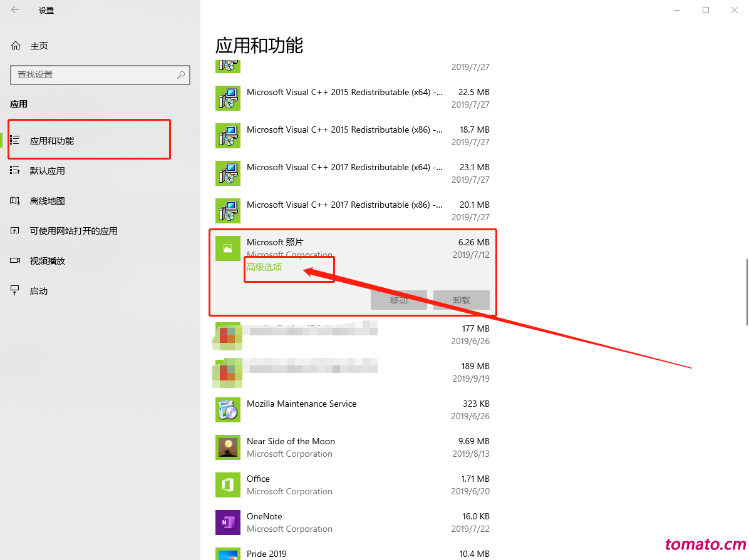Click the vertical scrollbar thumb
Viewport: 749px width, 560px height.
point(746,292)
